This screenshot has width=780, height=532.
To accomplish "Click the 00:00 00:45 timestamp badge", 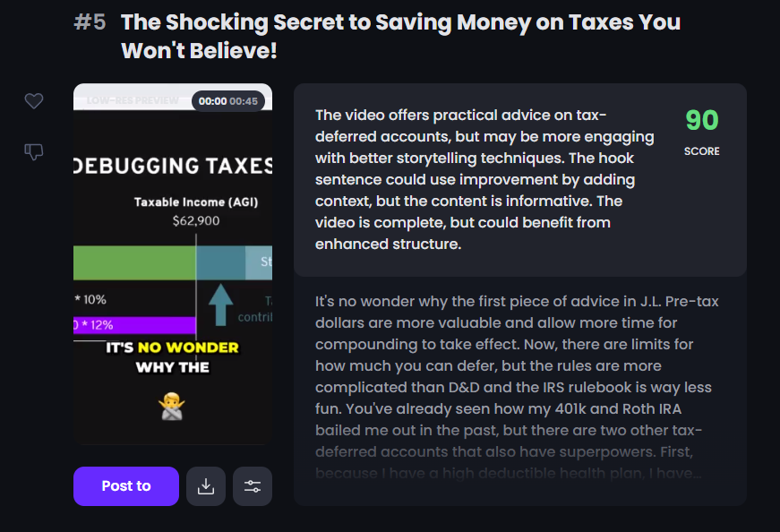I will coord(228,101).
